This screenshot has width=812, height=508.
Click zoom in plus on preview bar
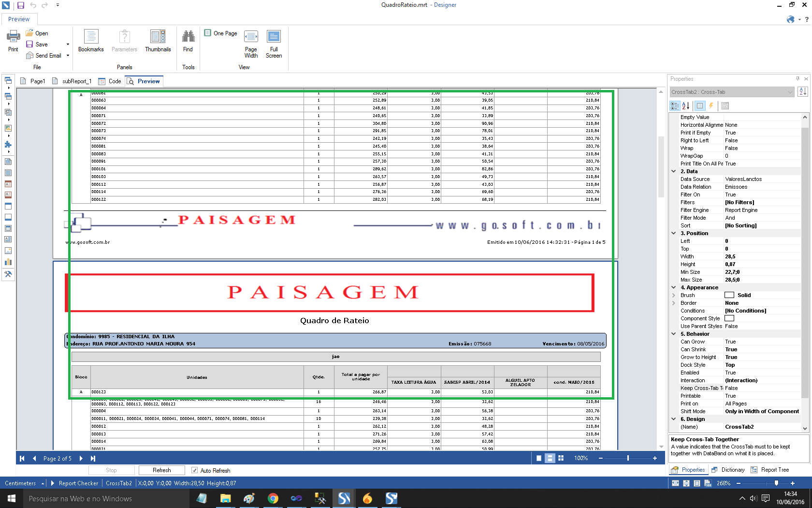[x=655, y=458]
